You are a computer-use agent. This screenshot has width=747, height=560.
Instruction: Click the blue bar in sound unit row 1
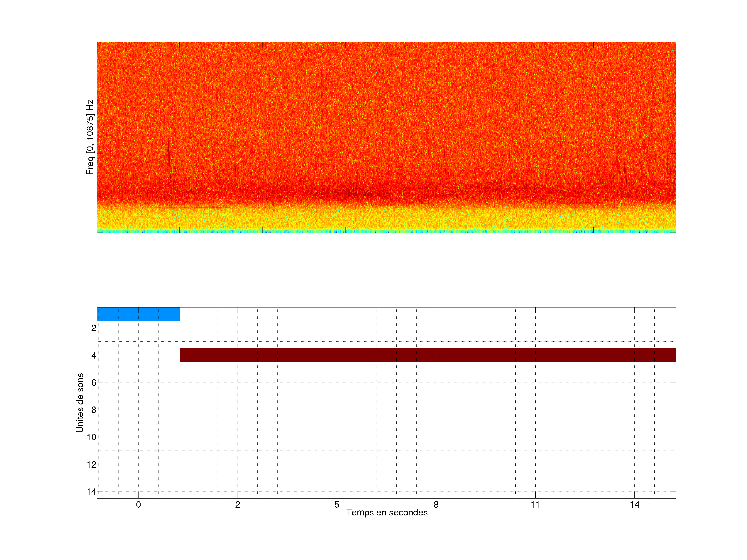[138, 314]
